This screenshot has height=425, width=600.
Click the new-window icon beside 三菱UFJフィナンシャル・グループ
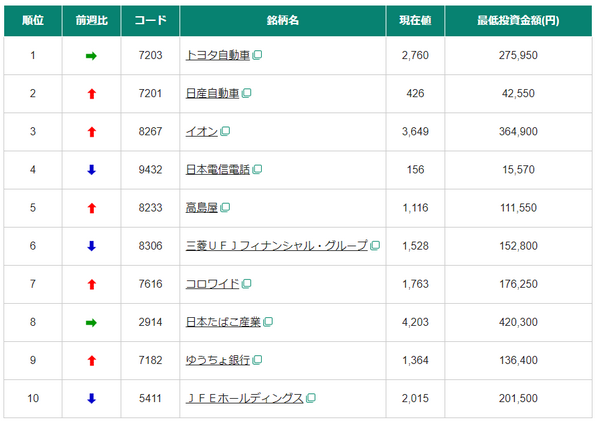tap(375, 246)
